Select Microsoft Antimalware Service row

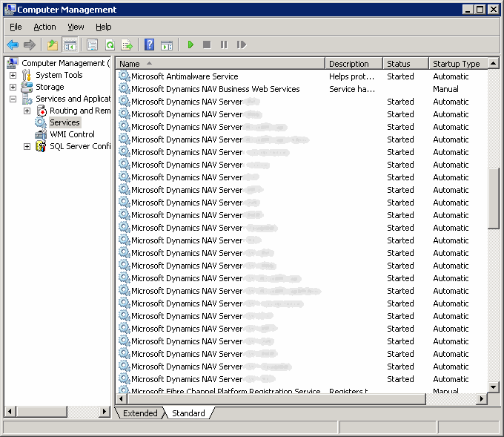click(302, 76)
